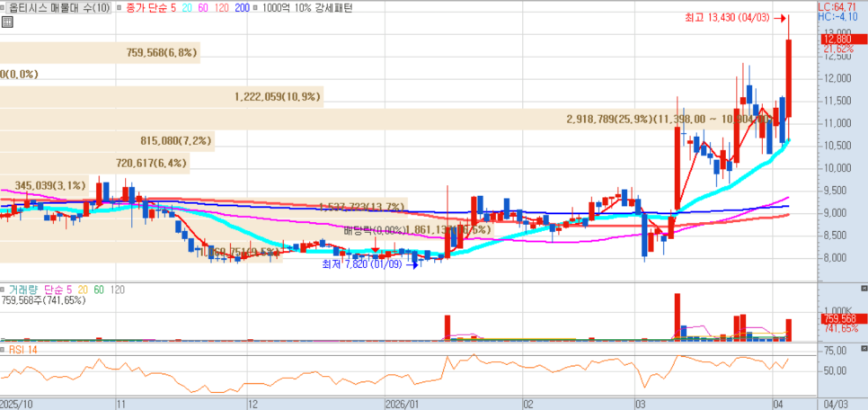Click the 04/03 date at axis corner
868x410 pixels.
837,404
